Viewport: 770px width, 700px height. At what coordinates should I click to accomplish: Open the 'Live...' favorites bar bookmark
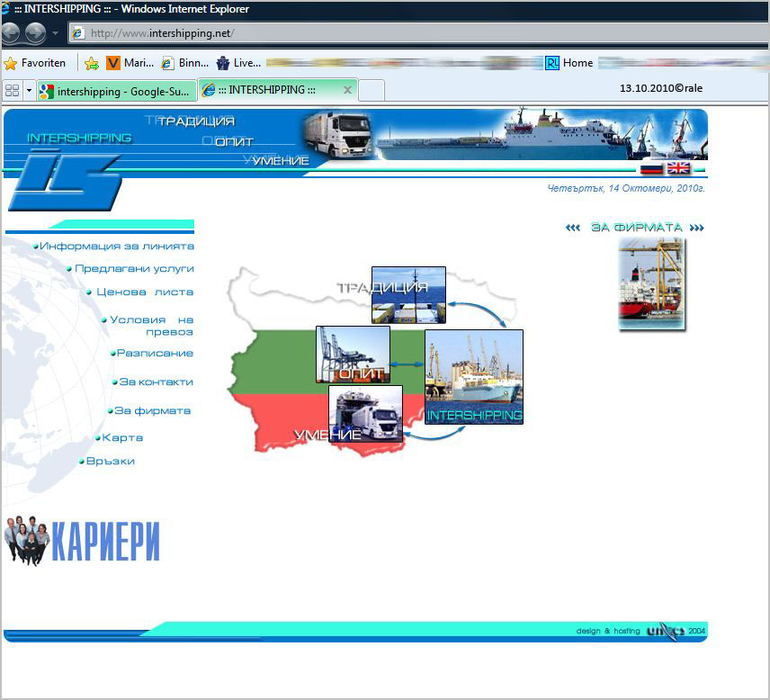click(x=238, y=63)
